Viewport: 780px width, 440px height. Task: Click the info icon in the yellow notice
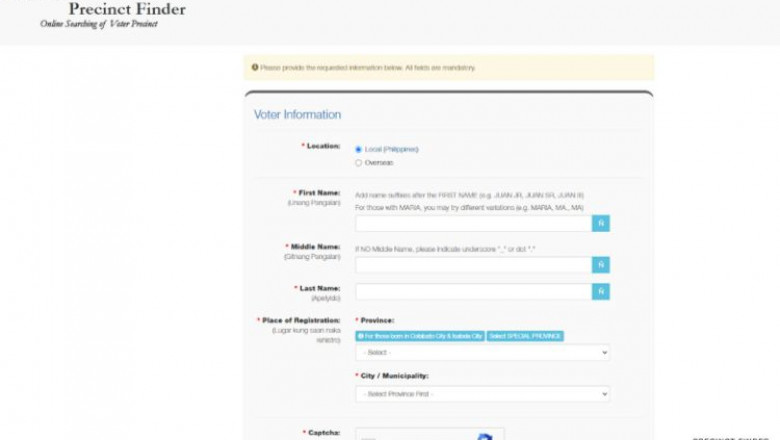click(x=255, y=67)
